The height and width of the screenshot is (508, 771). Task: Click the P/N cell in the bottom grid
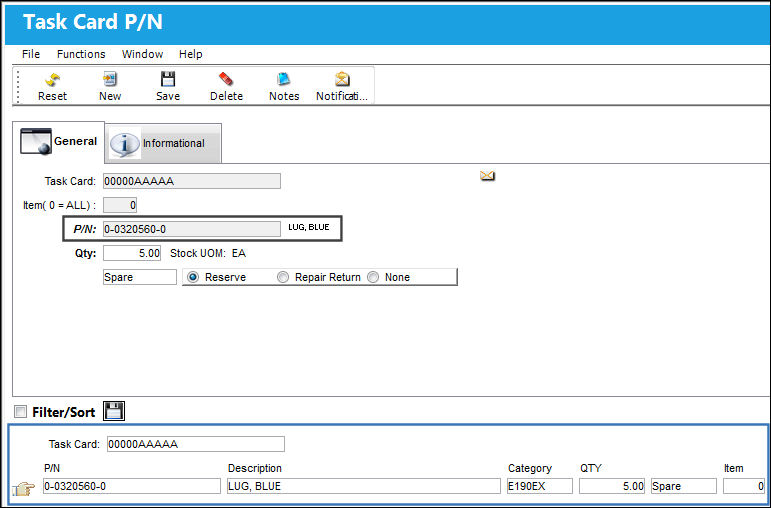point(132,486)
